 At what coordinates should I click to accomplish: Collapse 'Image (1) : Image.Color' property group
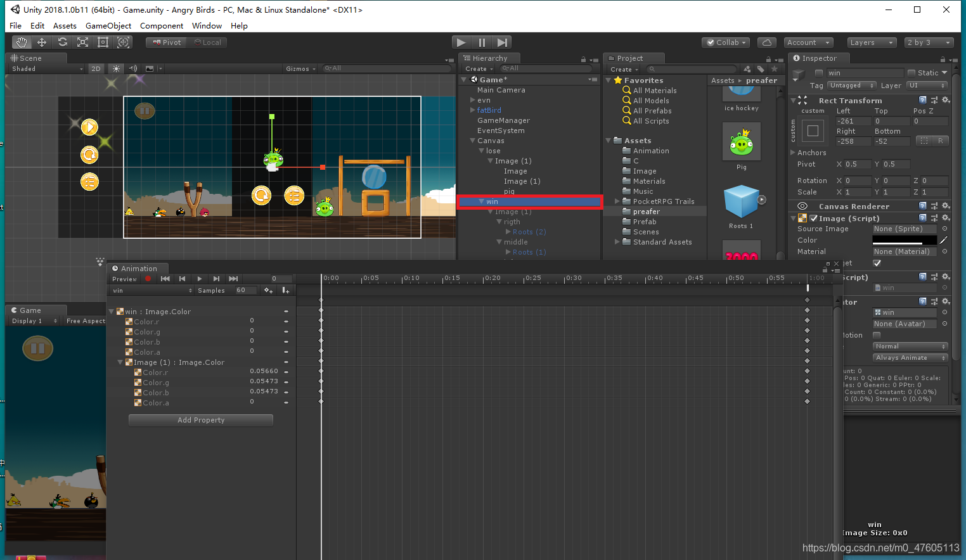coord(120,362)
